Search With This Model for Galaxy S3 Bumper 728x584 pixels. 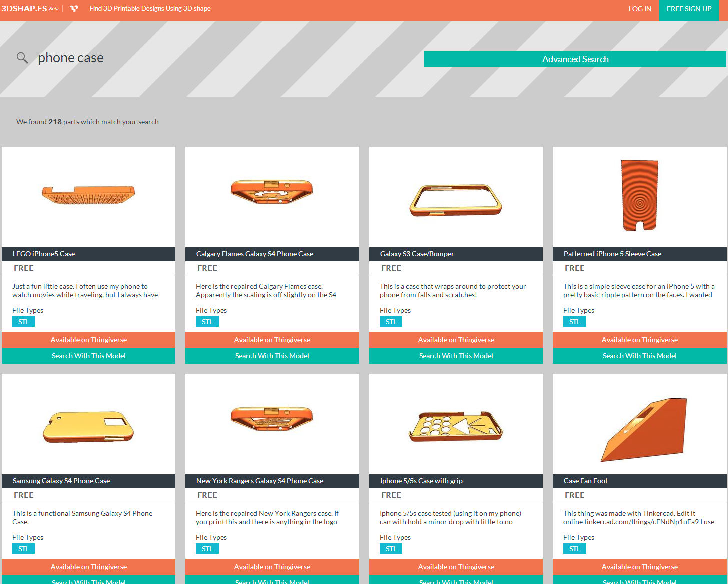click(456, 356)
